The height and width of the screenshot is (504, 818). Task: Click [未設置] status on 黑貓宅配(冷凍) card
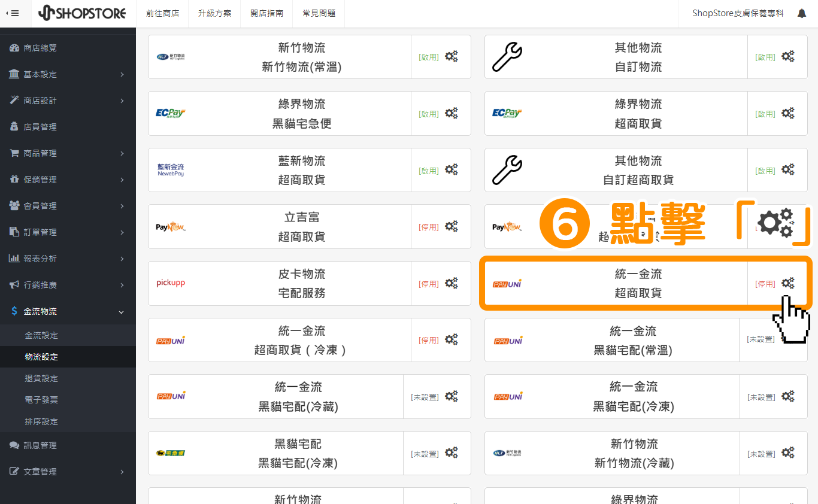[425, 454]
